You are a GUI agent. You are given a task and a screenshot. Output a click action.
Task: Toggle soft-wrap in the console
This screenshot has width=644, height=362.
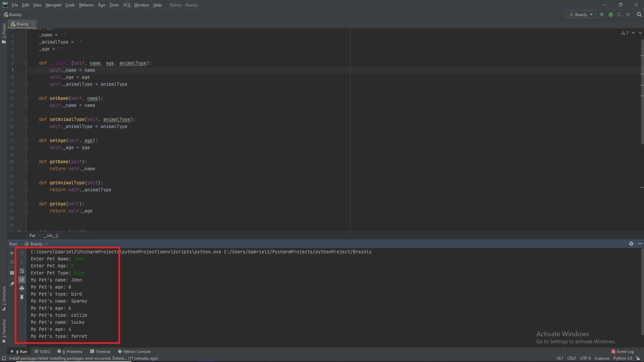pos(22,271)
